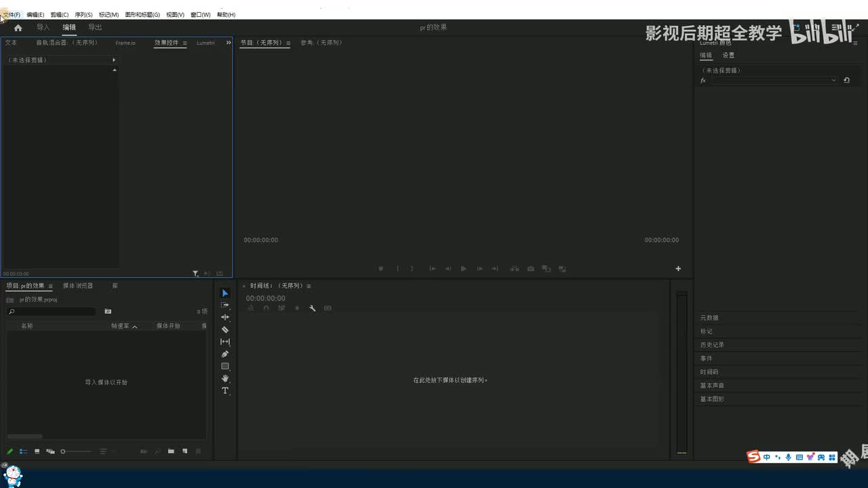The image size is (868, 488).
Task: Expand the 基本图形 panel
Action: [x=712, y=399]
